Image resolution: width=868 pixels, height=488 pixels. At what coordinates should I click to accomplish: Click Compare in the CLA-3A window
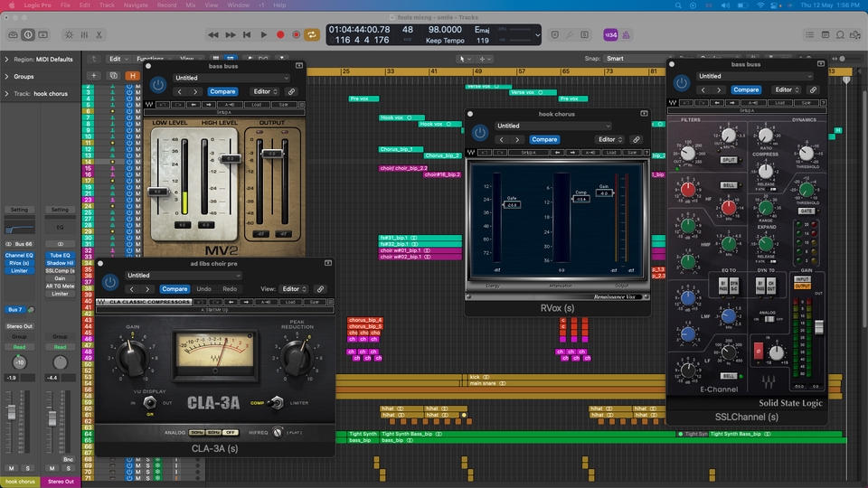[175, 289]
